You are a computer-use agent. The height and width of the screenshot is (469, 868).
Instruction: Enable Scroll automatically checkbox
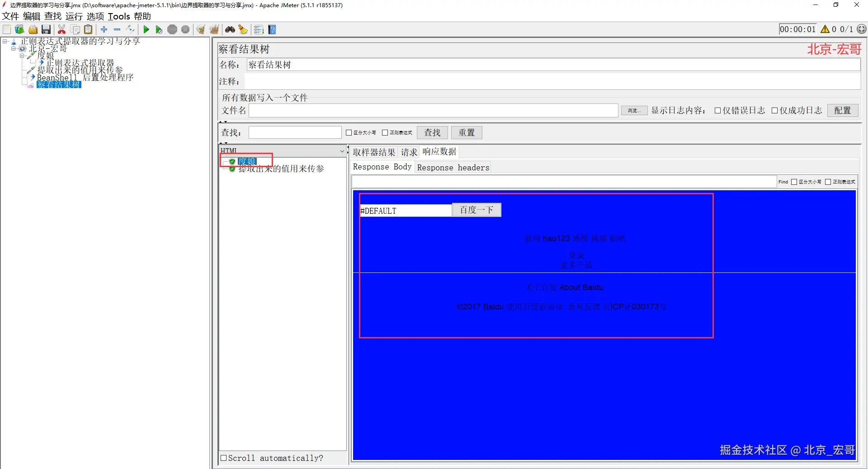[223, 458]
